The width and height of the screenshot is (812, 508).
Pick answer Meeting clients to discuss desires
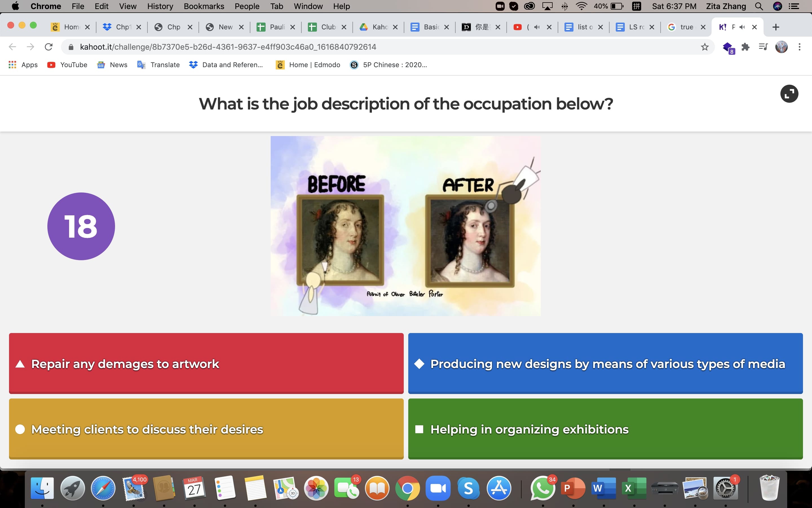206,429
